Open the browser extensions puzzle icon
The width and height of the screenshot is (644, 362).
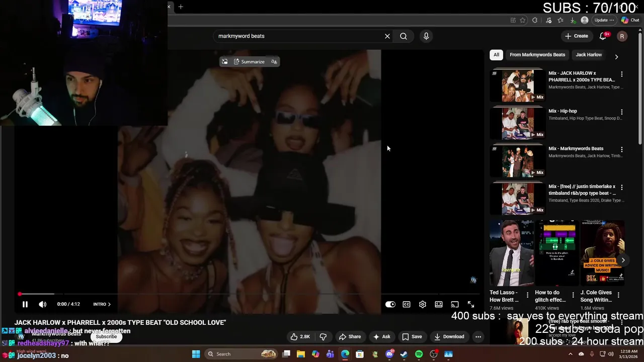coord(535,20)
